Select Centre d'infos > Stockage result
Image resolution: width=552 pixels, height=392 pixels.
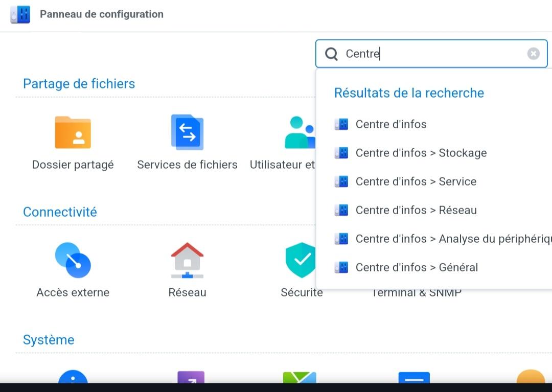(421, 153)
